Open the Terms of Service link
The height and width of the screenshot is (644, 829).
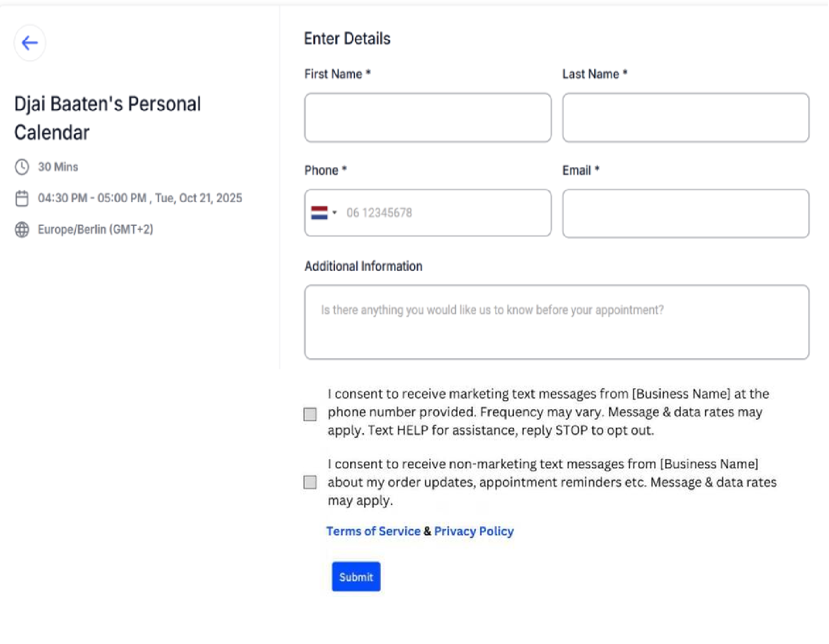click(373, 531)
